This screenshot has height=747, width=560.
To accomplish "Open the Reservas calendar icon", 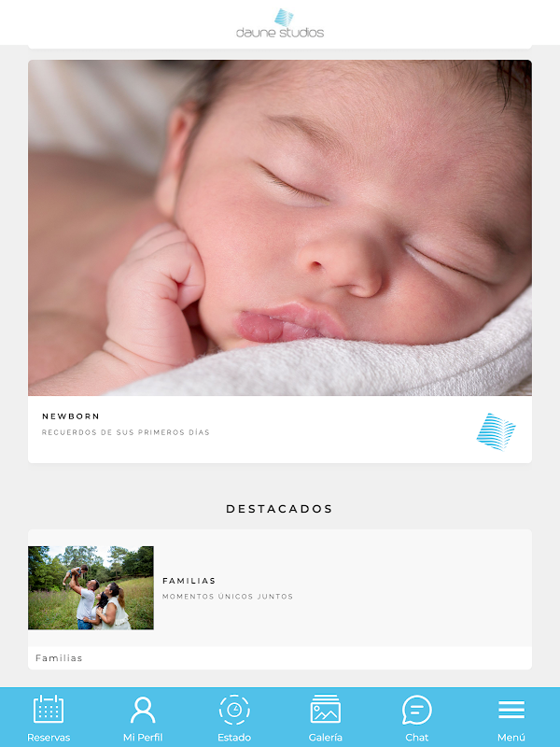I will tap(49, 709).
